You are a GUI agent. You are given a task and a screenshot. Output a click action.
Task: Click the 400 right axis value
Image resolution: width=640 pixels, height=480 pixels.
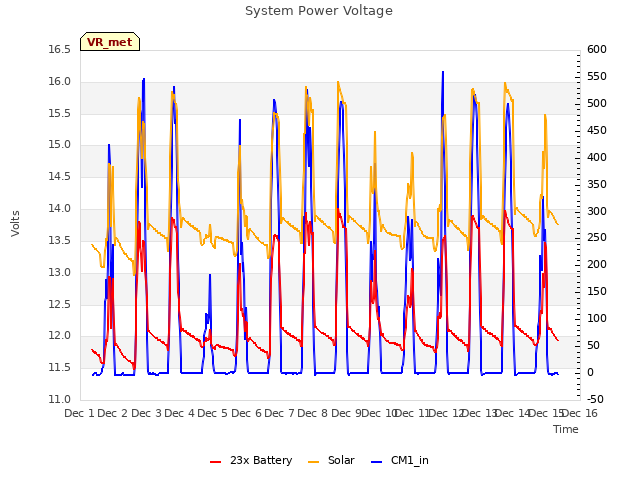point(597,158)
